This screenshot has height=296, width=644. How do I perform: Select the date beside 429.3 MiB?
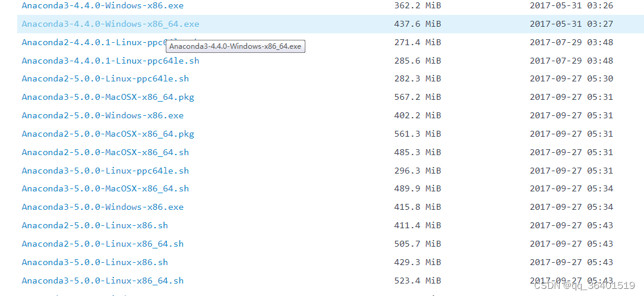(572, 262)
